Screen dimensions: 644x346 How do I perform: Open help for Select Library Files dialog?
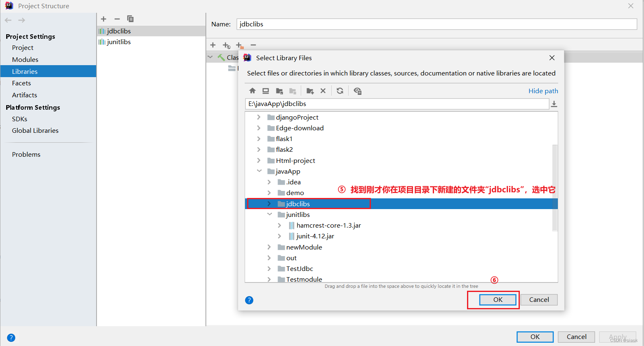click(249, 300)
